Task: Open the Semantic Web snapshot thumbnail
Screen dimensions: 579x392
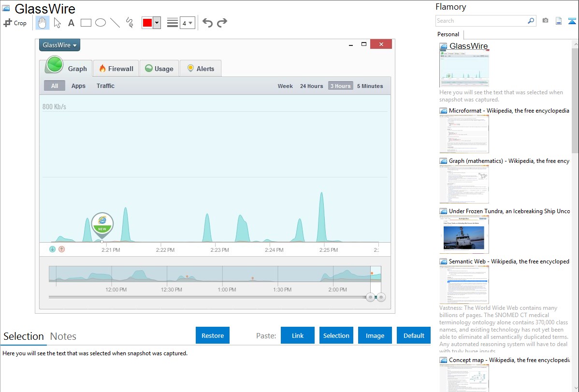Action: coord(464,285)
